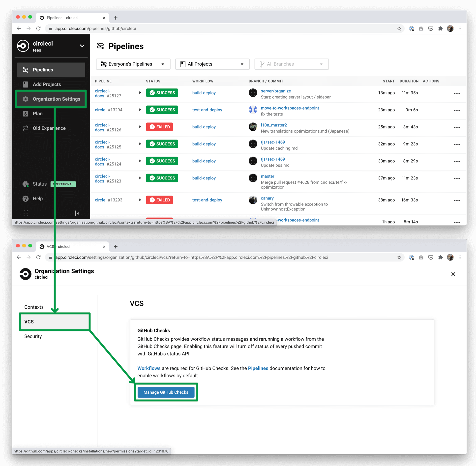Open the All Projects filter dropdown
Image resolution: width=476 pixels, height=466 pixels.
(x=212, y=64)
